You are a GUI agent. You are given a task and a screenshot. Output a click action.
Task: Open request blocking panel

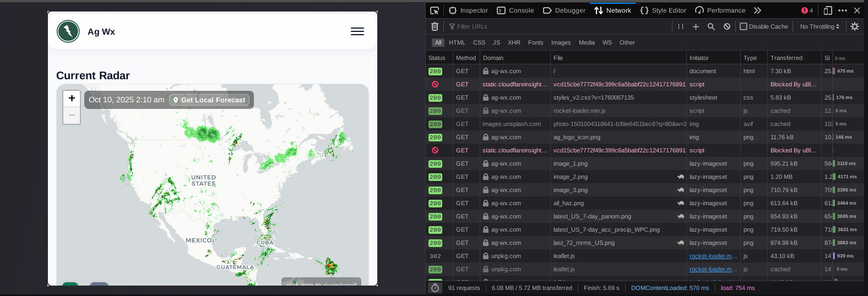(727, 26)
